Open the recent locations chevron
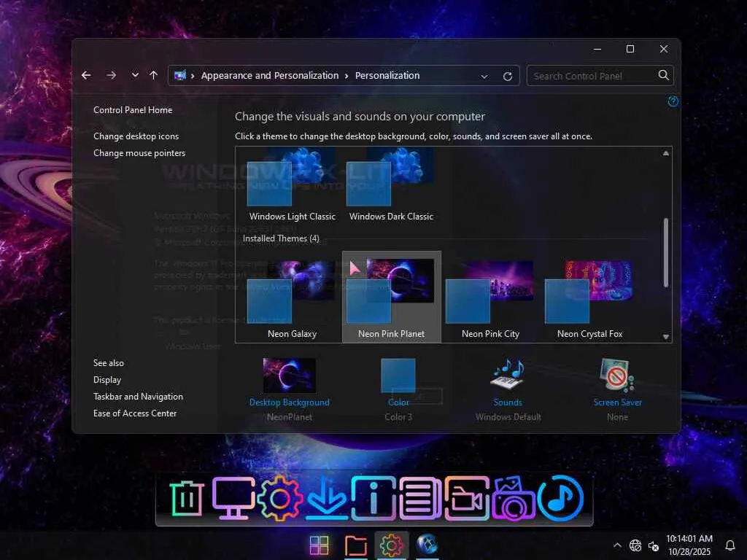This screenshot has width=747, height=560. click(x=135, y=75)
